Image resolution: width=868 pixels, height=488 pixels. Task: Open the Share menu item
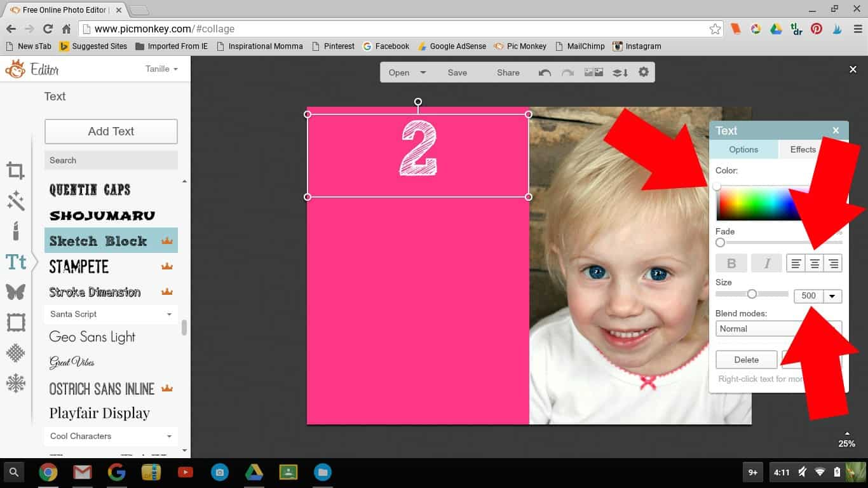point(508,72)
